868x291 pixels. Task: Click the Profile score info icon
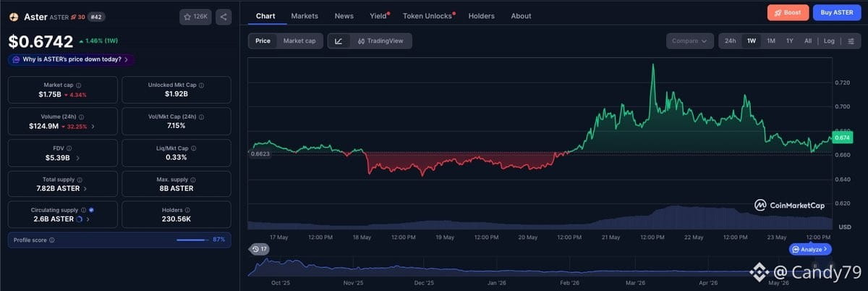click(51, 240)
